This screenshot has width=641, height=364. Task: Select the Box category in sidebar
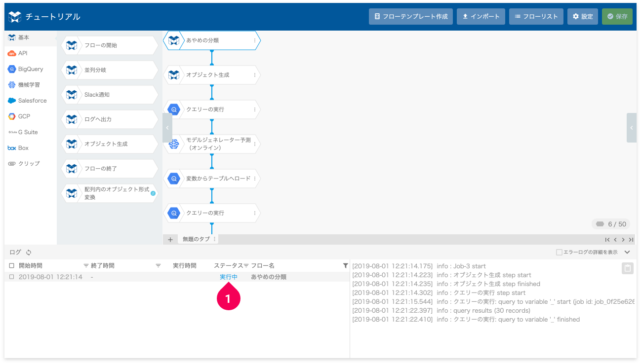[31, 148]
